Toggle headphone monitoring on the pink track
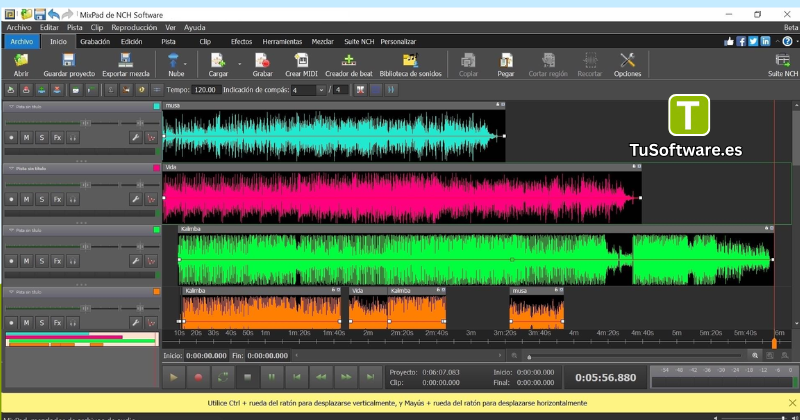 73,199
